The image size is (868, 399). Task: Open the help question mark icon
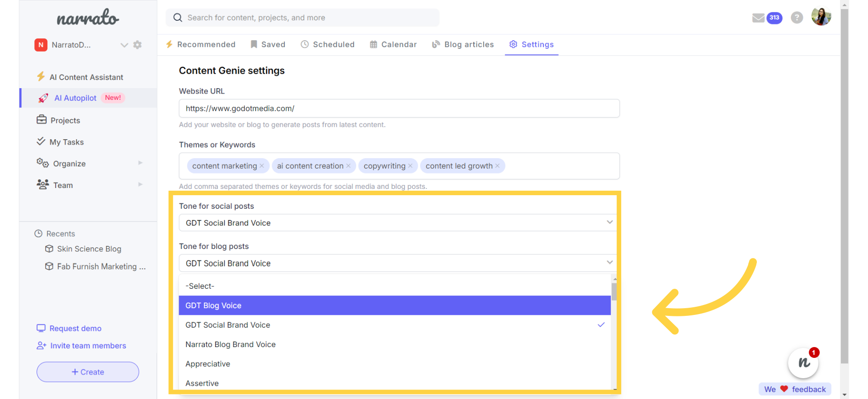point(797,18)
